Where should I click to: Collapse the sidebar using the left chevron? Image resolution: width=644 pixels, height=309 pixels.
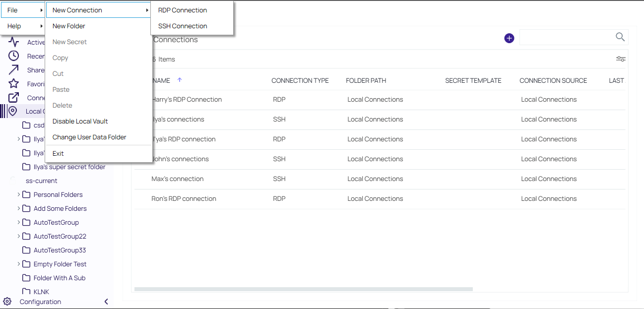click(106, 302)
